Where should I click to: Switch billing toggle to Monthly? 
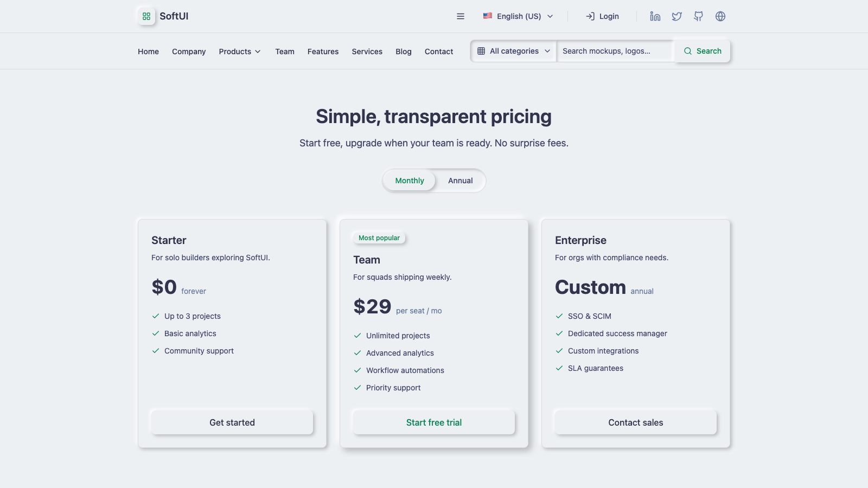(410, 181)
